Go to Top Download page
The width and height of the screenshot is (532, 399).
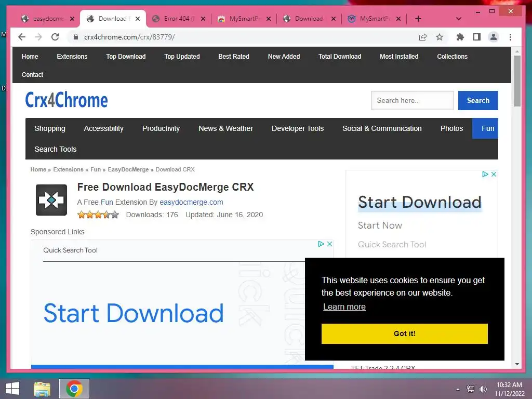pyautogui.click(x=126, y=56)
